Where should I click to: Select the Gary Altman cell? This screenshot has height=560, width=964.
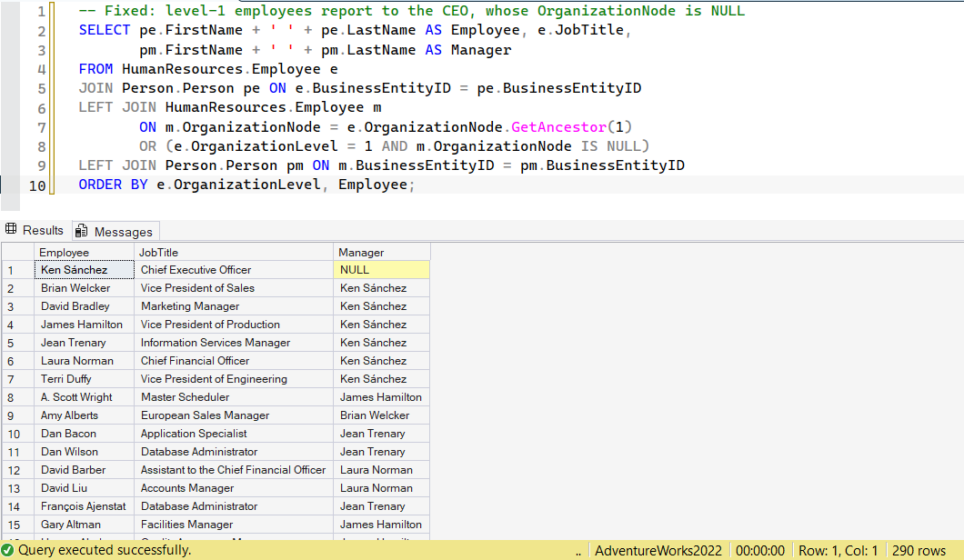(x=85, y=525)
